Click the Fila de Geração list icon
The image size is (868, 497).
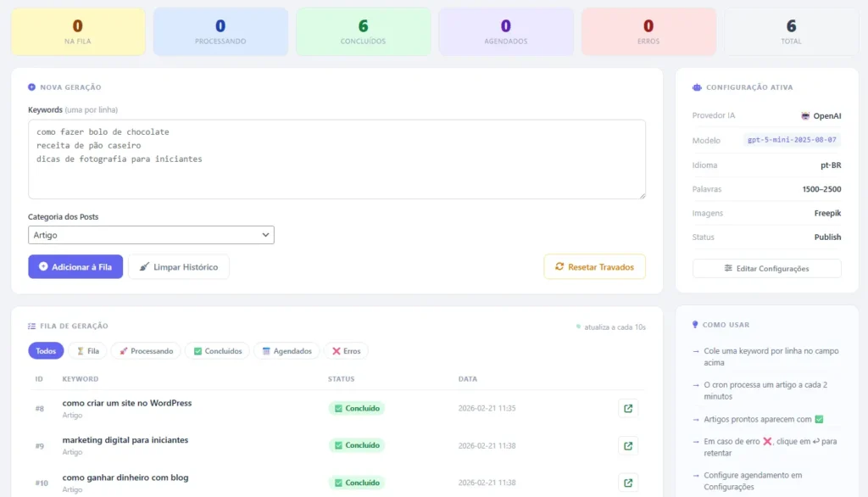[x=31, y=326]
